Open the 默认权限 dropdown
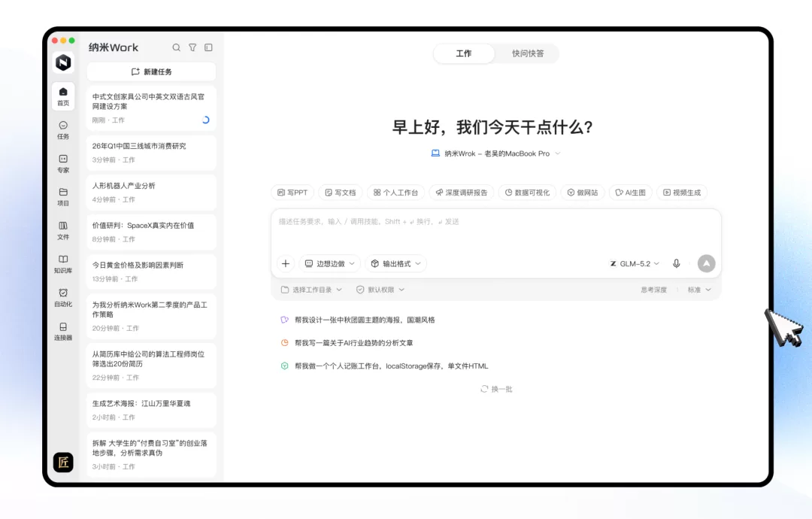The width and height of the screenshot is (812, 519). pos(380,290)
